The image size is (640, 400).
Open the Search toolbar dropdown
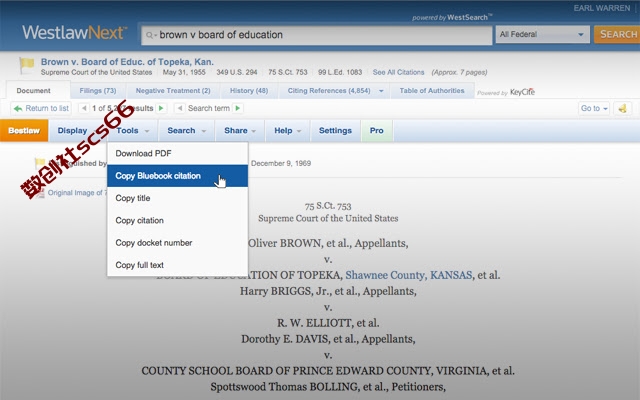[186, 131]
